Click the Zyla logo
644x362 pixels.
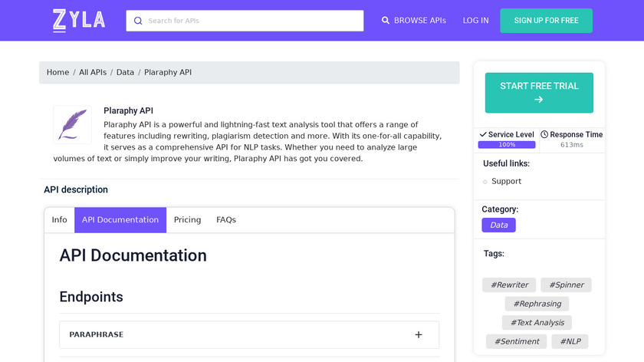pos(79,20)
